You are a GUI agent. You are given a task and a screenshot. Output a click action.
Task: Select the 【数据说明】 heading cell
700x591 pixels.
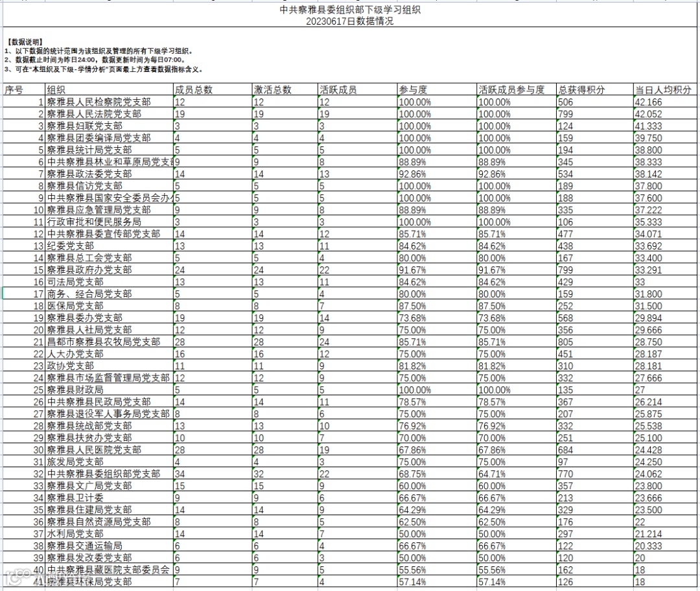coord(25,42)
